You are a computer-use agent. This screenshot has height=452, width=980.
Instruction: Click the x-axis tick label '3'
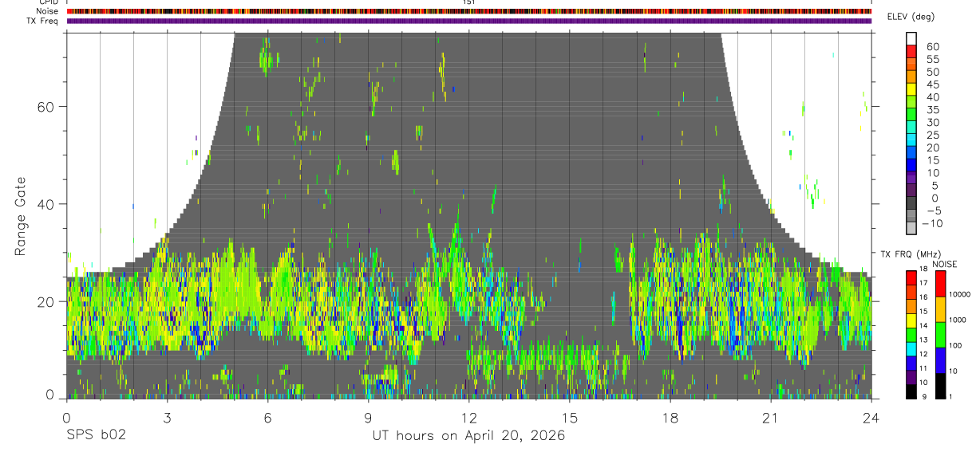pos(167,418)
